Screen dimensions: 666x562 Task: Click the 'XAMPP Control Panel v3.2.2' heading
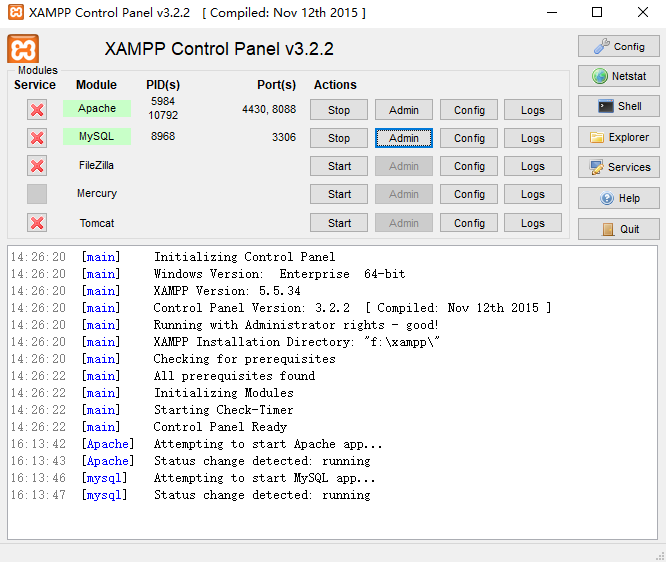tap(219, 49)
